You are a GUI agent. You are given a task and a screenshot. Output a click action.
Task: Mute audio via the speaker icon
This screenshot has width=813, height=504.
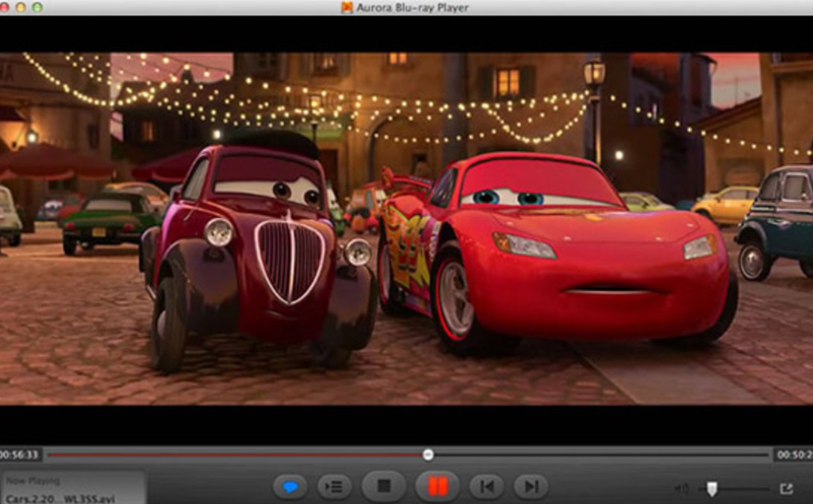(681, 488)
